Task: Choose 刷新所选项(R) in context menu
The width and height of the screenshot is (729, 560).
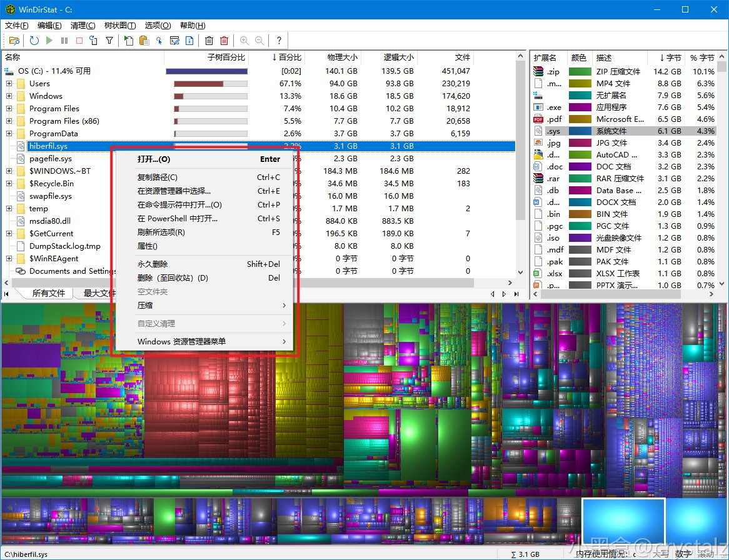Action: 204,232
